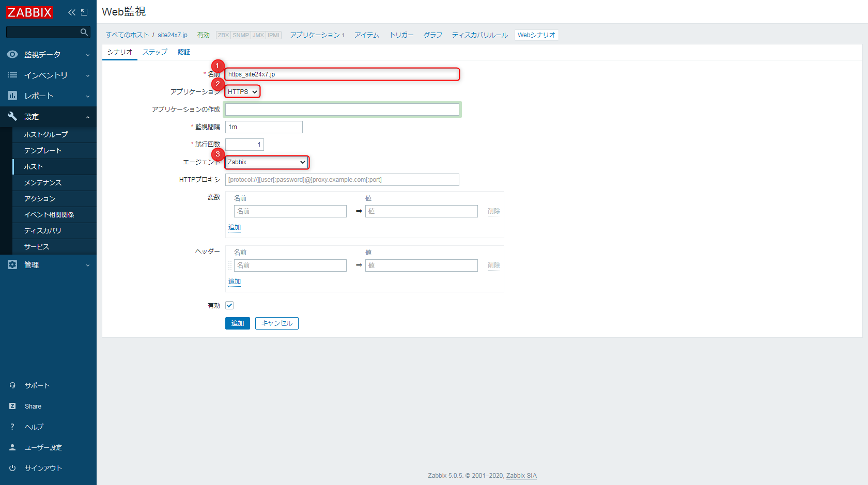Click the サポート headset icon
Image resolution: width=868 pixels, height=485 pixels.
(12, 385)
